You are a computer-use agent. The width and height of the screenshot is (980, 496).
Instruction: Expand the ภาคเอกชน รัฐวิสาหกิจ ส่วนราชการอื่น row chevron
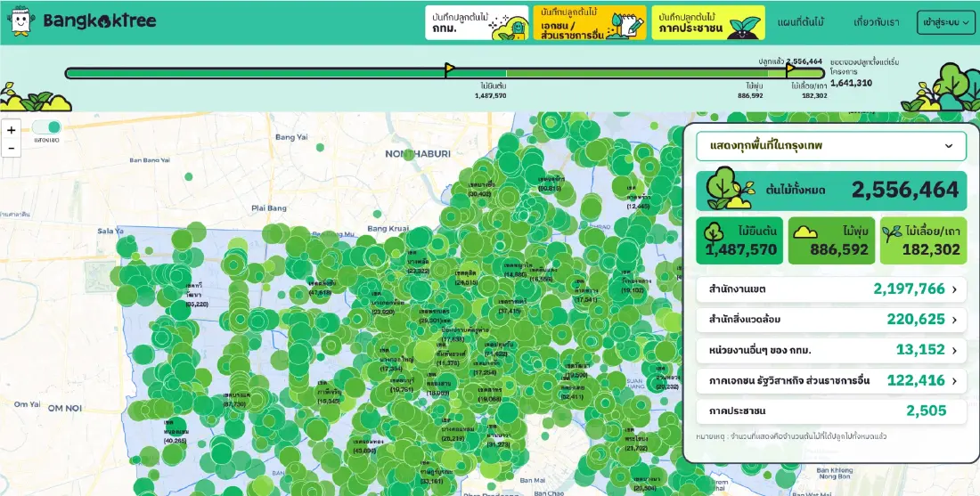click(954, 381)
